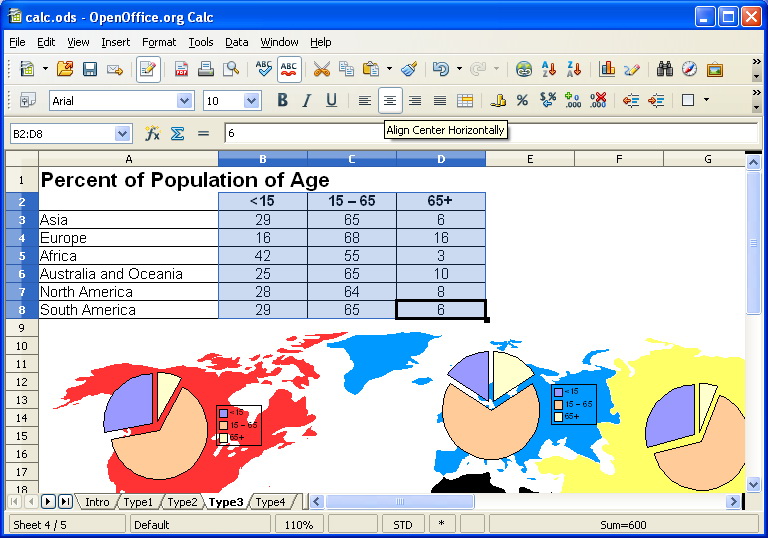Open Find & Replace binoculars
The width and height of the screenshot is (768, 538).
(664, 69)
